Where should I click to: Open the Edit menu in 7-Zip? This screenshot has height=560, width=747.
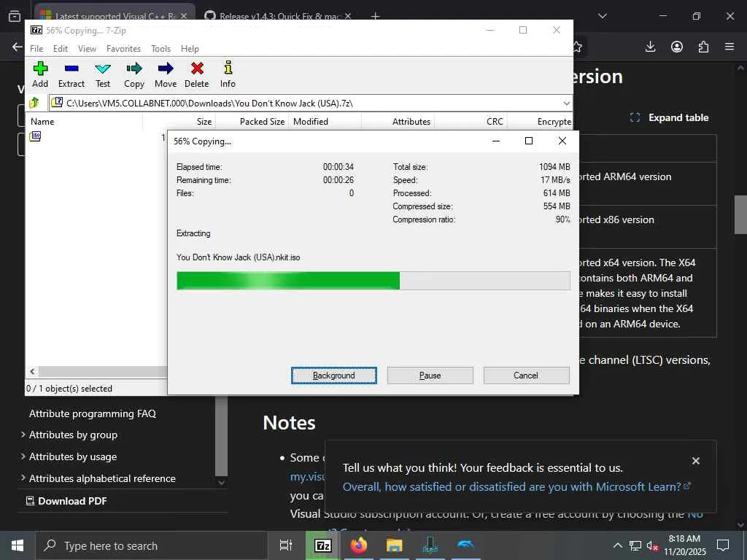pos(61,49)
